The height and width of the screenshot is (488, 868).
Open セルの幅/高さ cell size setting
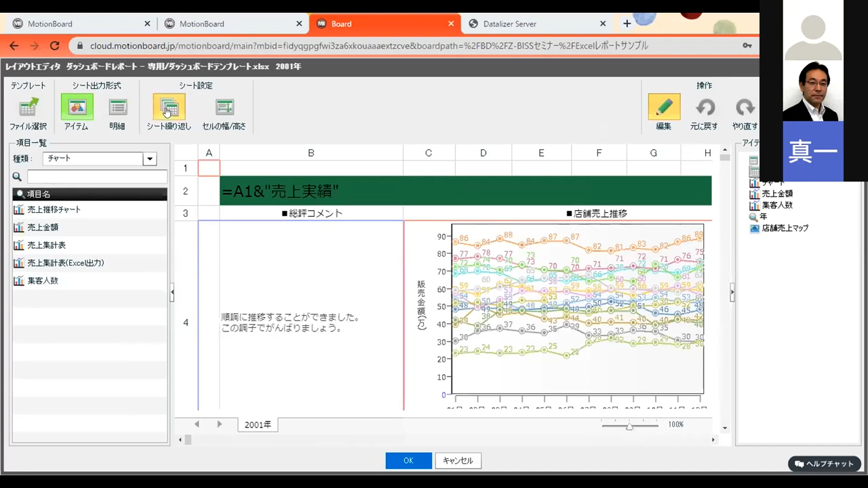[224, 113]
